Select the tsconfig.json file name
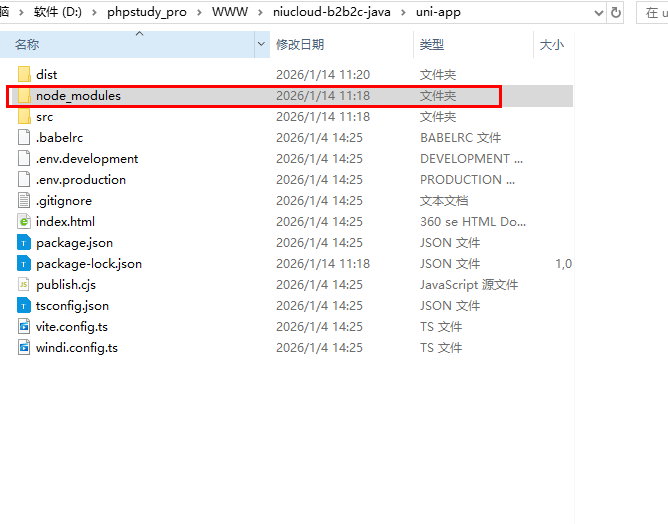668x524 pixels. pos(72,306)
